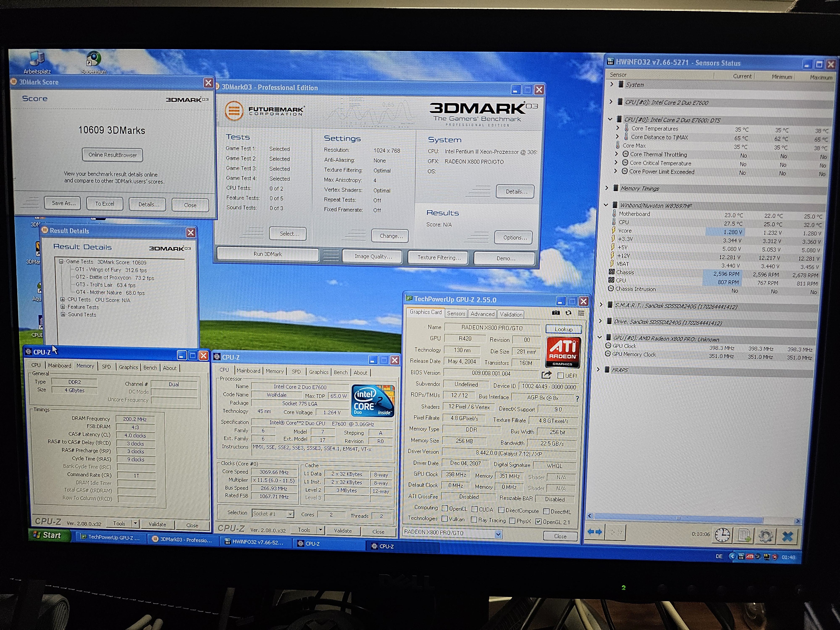Toggle the UEFI checkbox in GPU-Z

coord(560,375)
